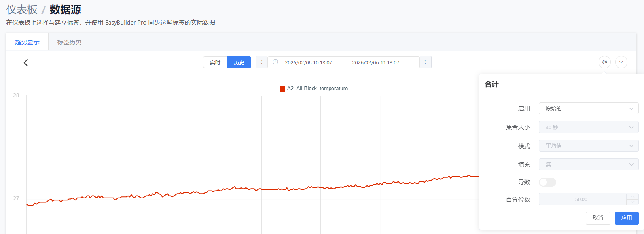Increase the percentile value with up arrow
The image size is (644, 234).
click(632, 196)
